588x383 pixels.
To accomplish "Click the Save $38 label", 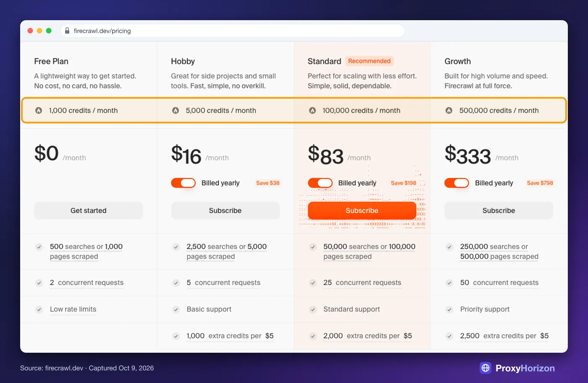I will pos(268,183).
